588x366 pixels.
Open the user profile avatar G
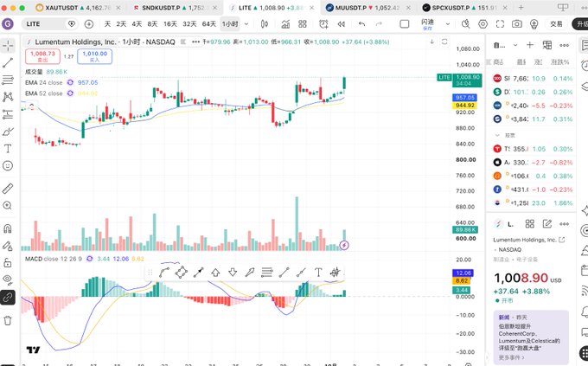[8, 24]
